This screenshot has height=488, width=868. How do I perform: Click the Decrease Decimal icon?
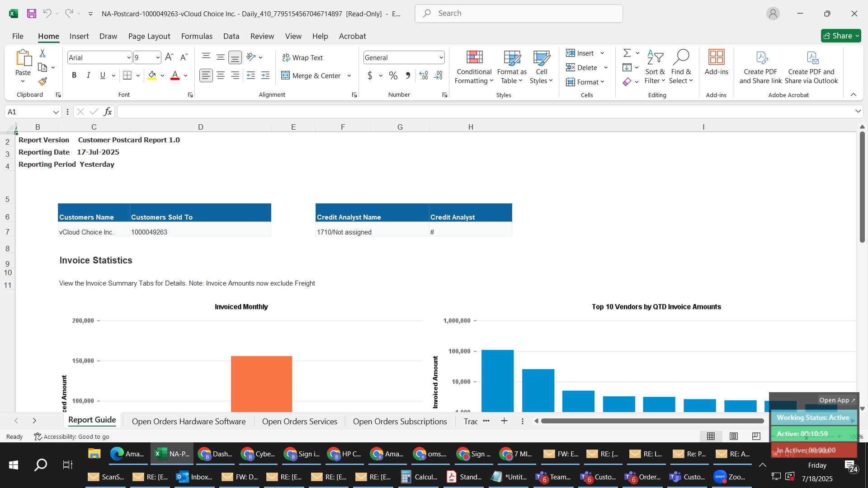point(438,76)
